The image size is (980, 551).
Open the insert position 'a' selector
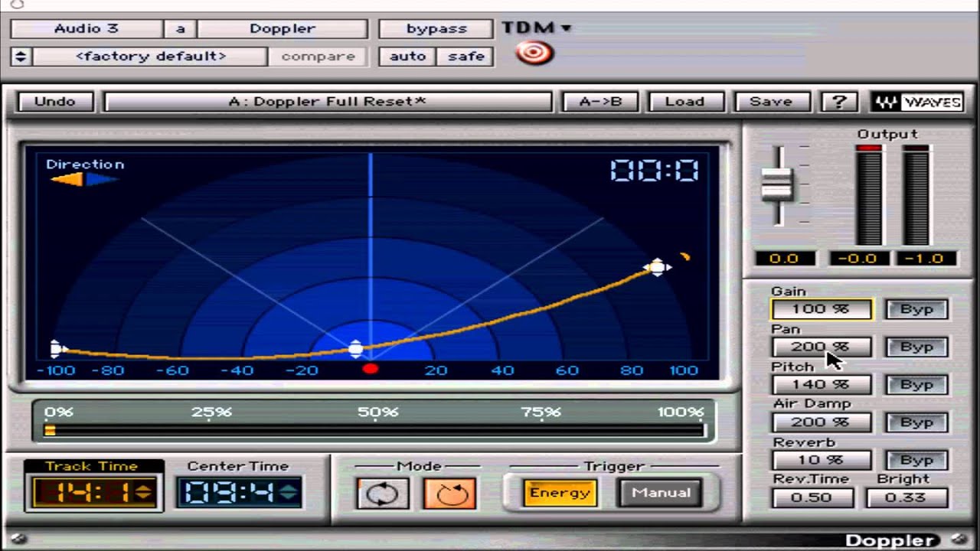click(181, 29)
